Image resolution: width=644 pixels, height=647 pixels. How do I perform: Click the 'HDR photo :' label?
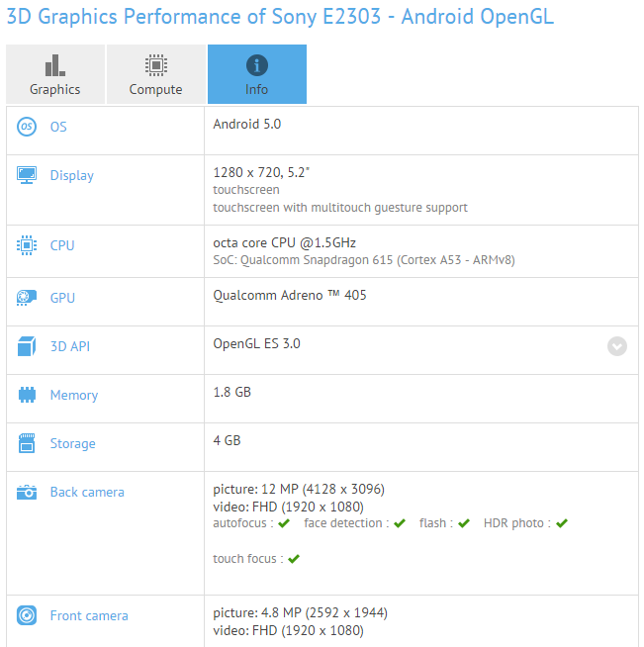[x=517, y=523]
